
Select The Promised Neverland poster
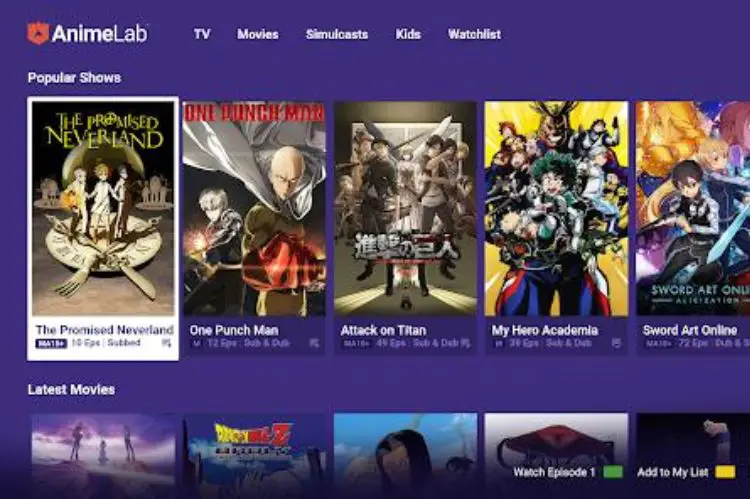(103, 208)
